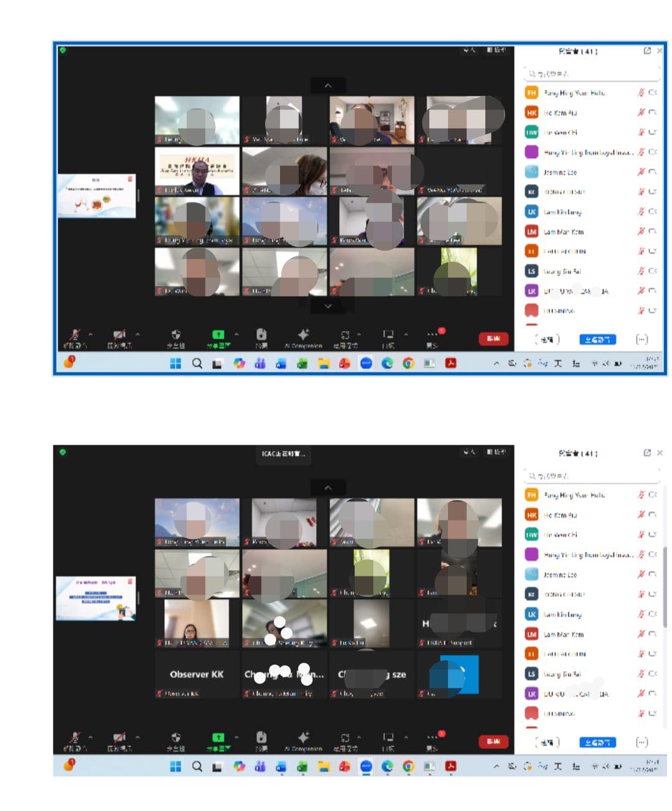Turn on the camera in the lower Zoom window

point(119,738)
